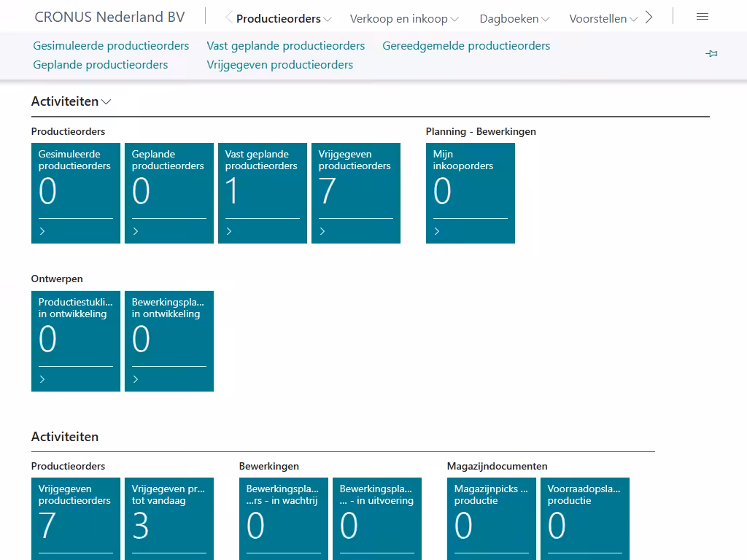The image size is (747, 560).
Task: Click arrow on Vast geplande productieorders tile
Action: tap(230, 231)
